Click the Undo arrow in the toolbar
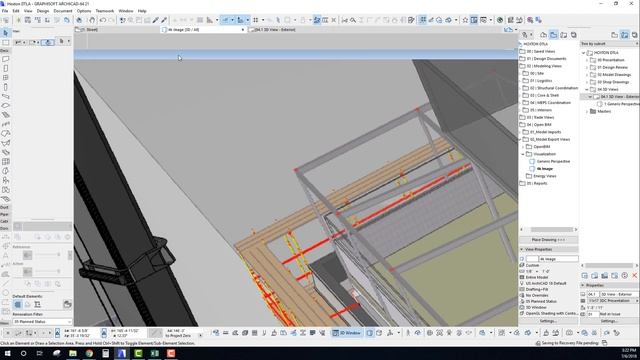The width and height of the screenshot is (640, 360). click(103, 20)
